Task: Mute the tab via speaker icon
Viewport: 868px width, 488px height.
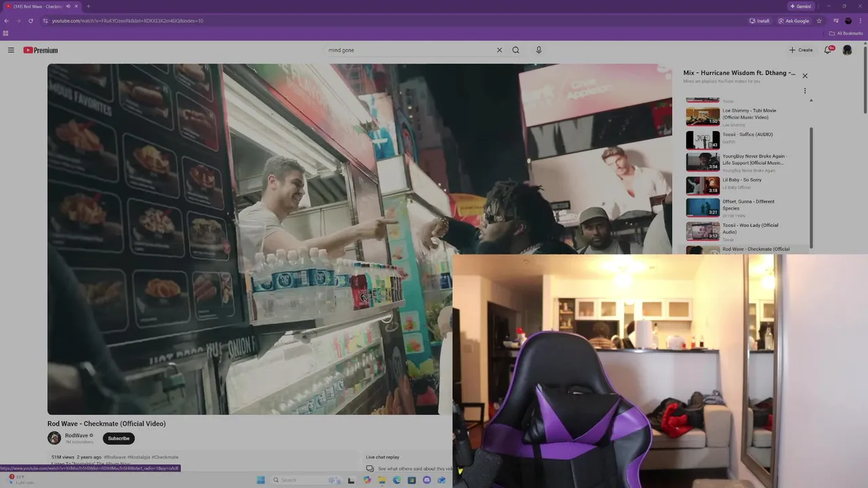Action: pos(68,6)
